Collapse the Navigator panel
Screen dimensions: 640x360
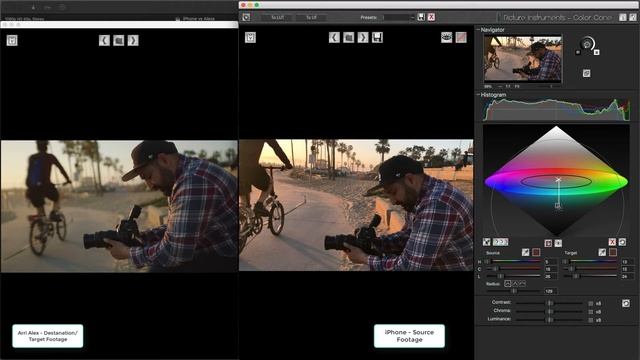(x=478, y=30)
